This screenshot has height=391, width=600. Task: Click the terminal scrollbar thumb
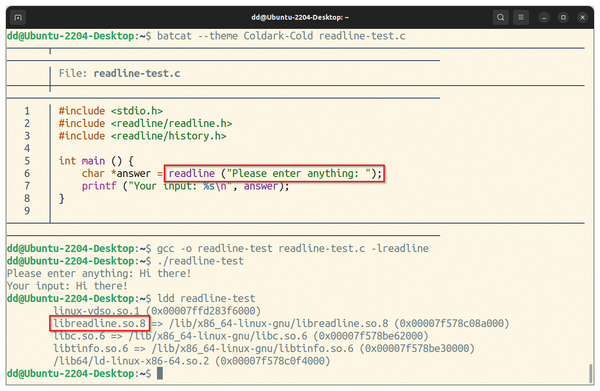(591, 373)
